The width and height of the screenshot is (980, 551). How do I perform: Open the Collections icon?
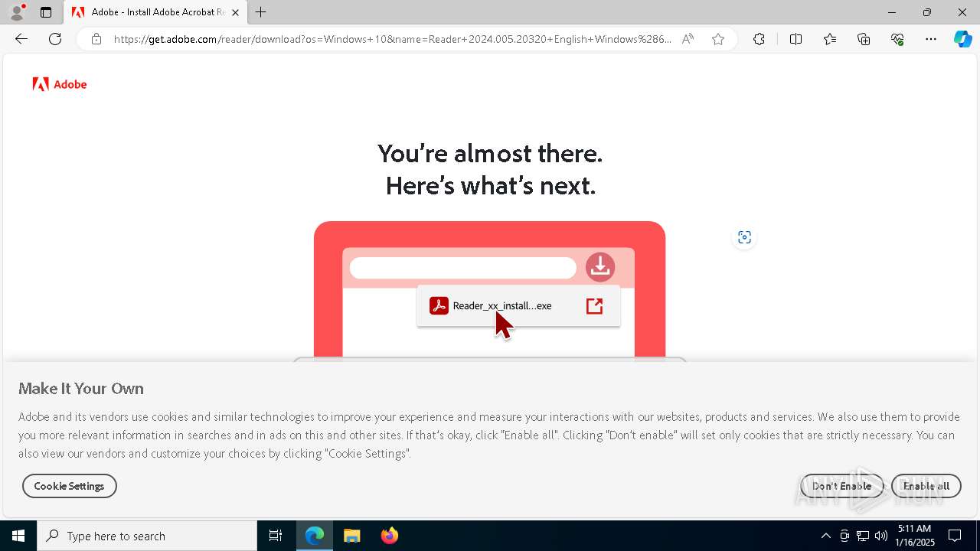point(864,39)
